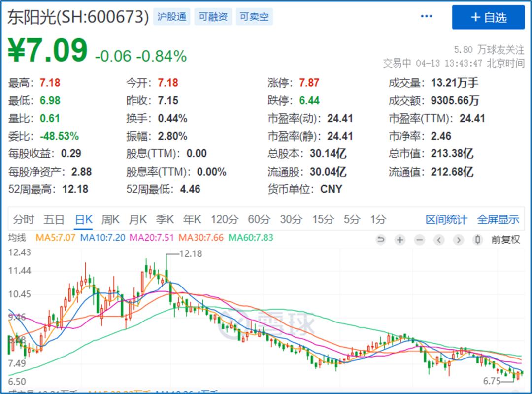This screenshot has width=532, height=394.
Task: Switch to the 周K weekly tab
Action: click(x=110, y=219)
